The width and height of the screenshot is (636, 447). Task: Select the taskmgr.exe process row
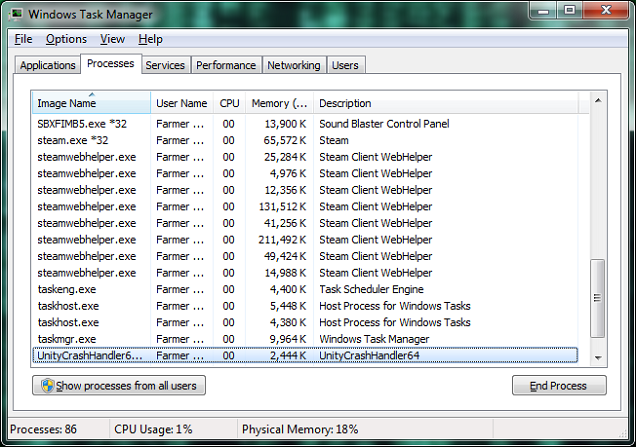(68, 339)
